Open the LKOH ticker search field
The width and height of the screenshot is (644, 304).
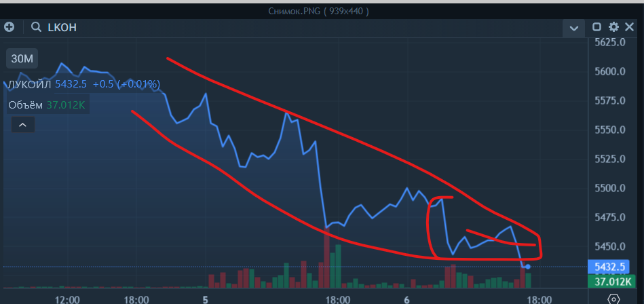click(62, 28)
